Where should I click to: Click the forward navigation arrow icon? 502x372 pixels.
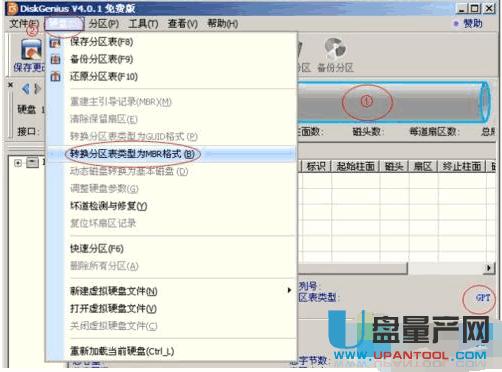[38, 89]
